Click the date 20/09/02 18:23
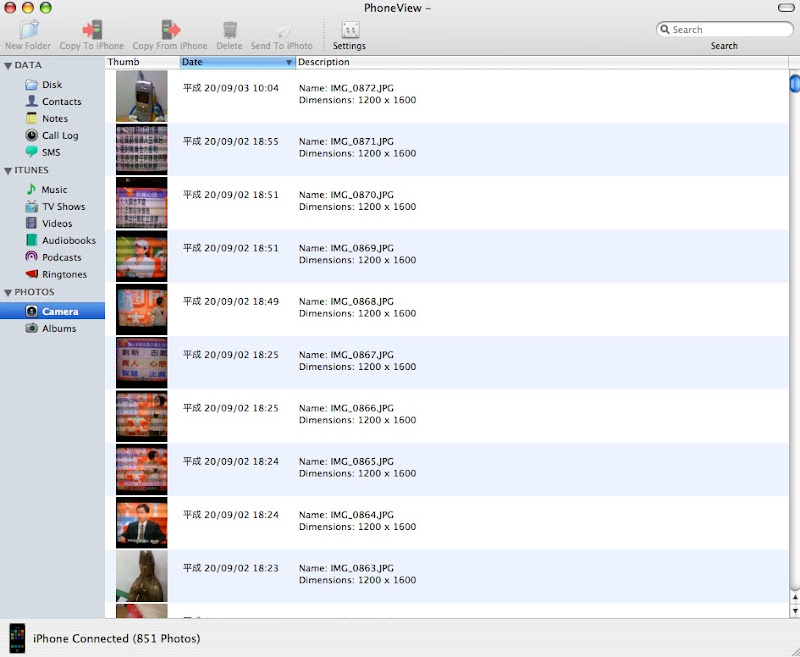This screenshot has height=657, width=800. [x=231, y=568]
